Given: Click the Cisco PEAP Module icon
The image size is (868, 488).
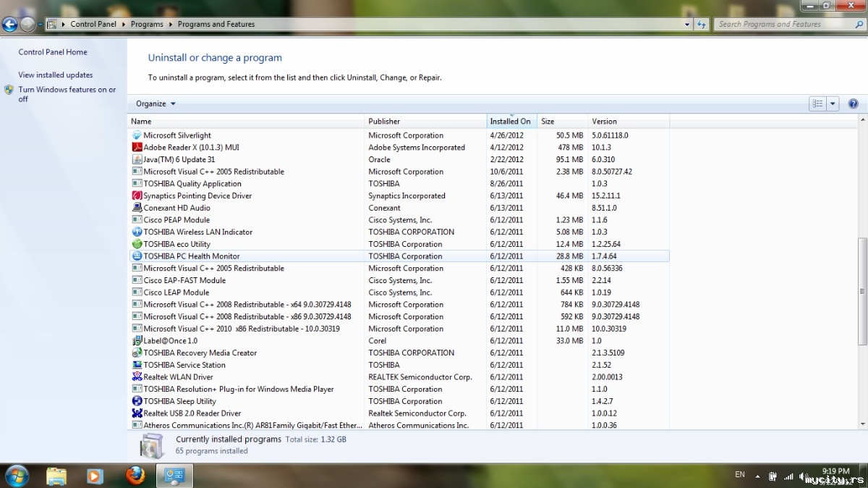Looking at the screenshot, I should (x=137, y=219).
